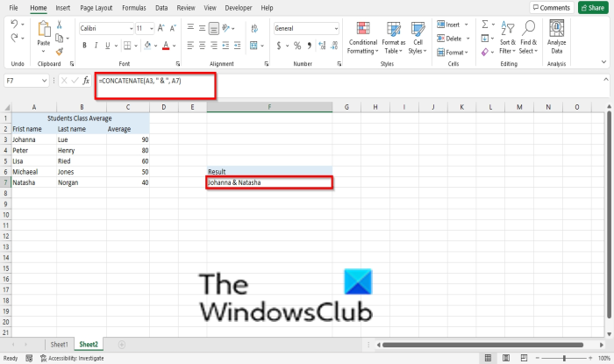This screenshot has height=364, width=614.
Task: Open the File tab
Action: click(x=13, y=8)
